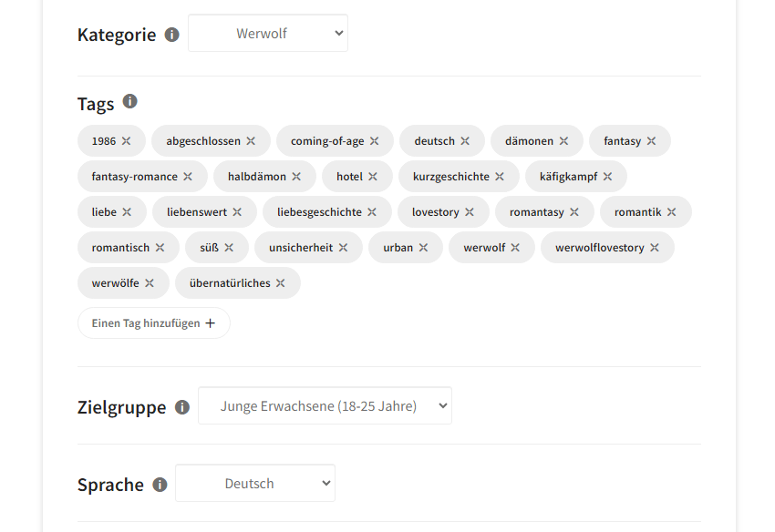Delete the 'übernatürliches' tag
This screenshot has height=532, width=775.
pos(281,283)
